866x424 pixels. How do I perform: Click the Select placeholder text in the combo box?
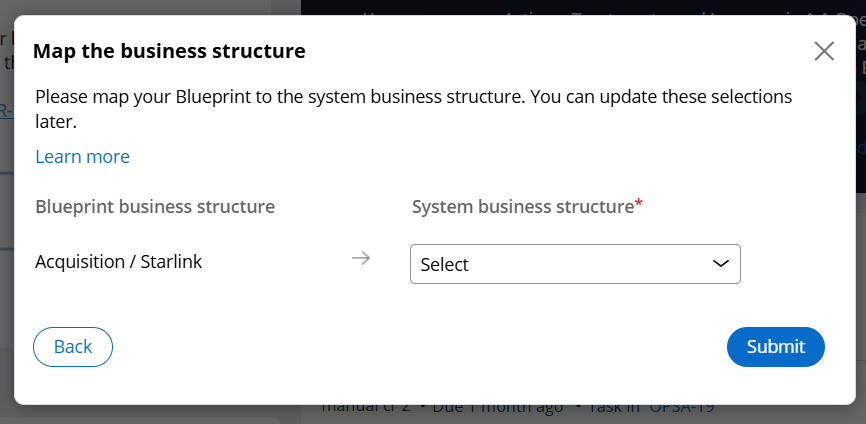click(445, 264)
